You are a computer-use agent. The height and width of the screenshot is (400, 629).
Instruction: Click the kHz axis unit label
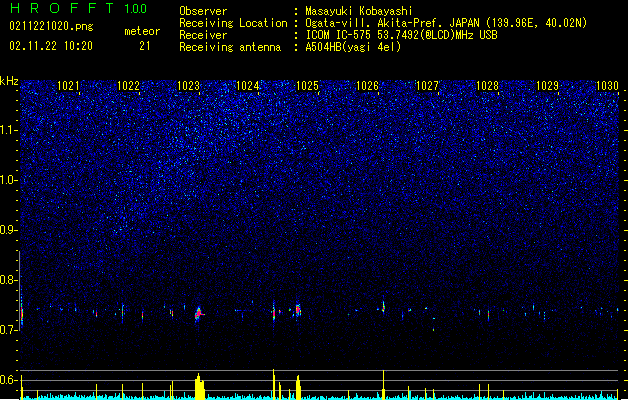tap(9, 81)
